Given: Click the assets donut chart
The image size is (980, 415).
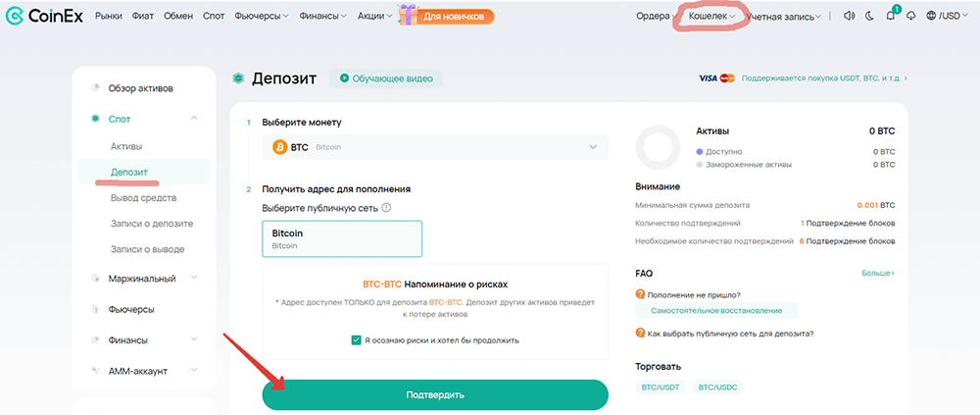Looking at the screenshot, I should coord(658,147).
